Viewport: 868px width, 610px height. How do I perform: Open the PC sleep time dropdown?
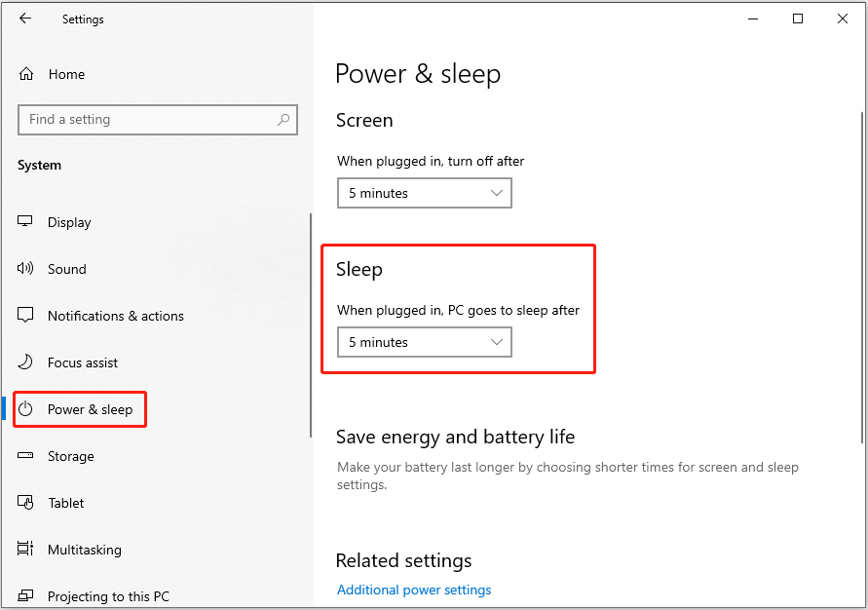click(x=425, y=342)
